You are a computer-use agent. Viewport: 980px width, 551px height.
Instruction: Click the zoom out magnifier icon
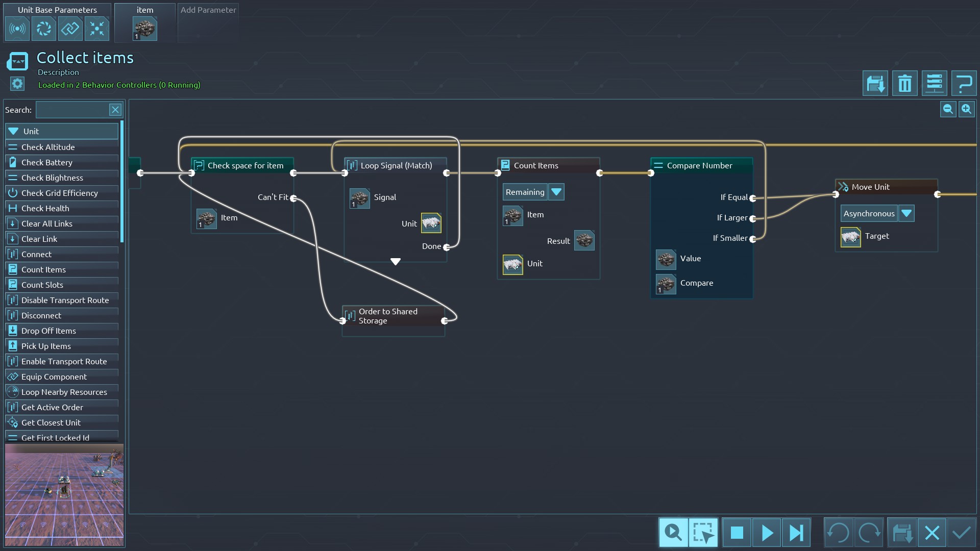(x=948, y=109)
